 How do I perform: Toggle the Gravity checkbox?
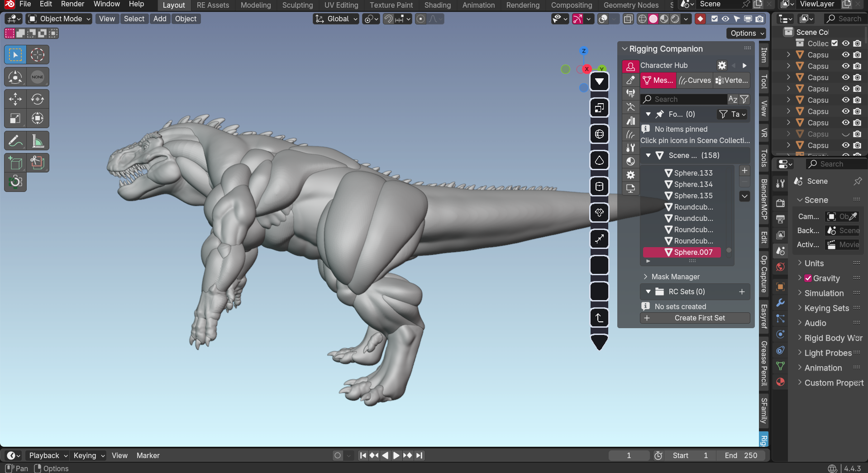[x=808, y=278]
